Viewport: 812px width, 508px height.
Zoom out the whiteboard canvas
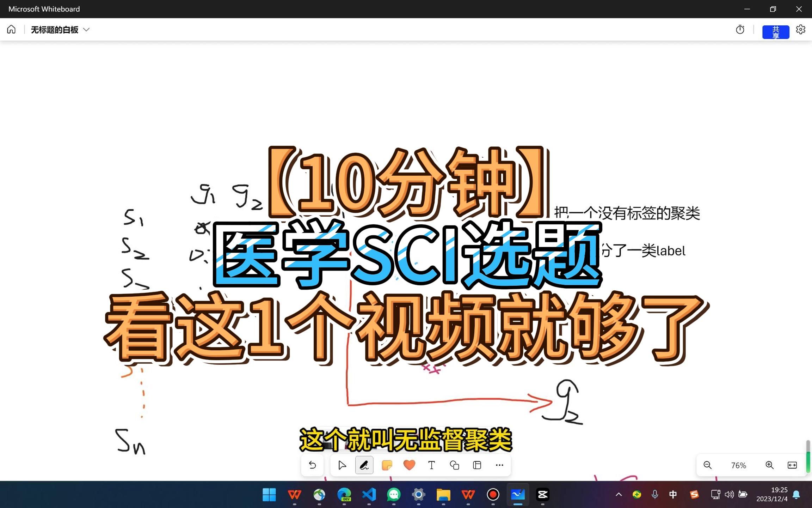click(x=707, y=465)
